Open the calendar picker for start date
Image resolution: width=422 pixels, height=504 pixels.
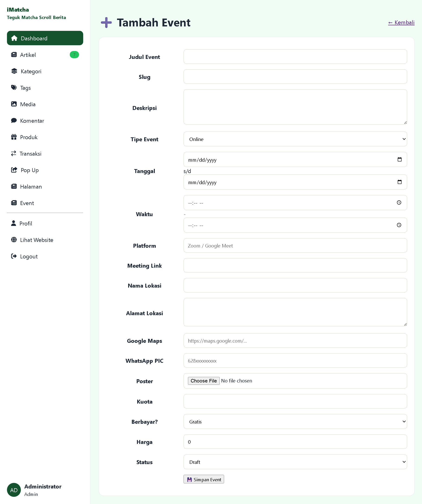(x=400, y=159)
